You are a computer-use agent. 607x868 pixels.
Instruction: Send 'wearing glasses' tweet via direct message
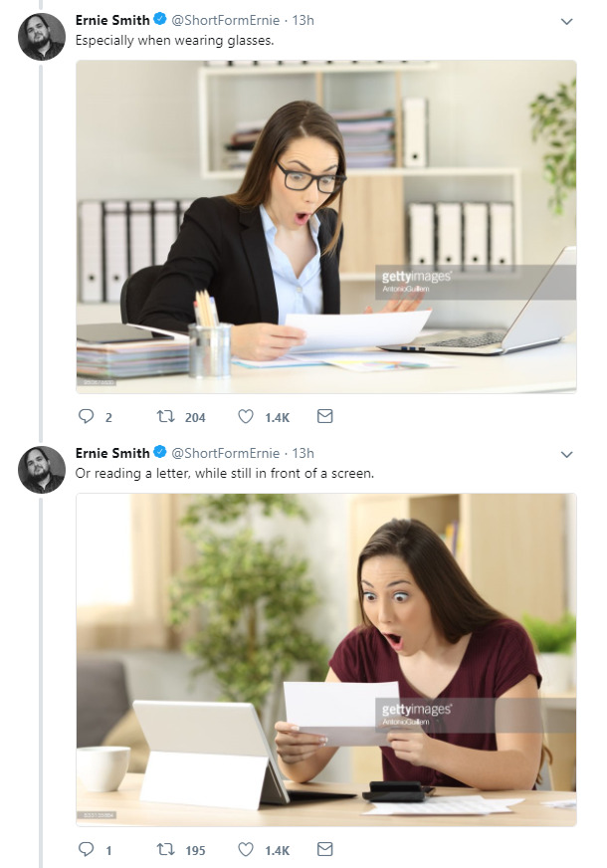coord(324,417)
